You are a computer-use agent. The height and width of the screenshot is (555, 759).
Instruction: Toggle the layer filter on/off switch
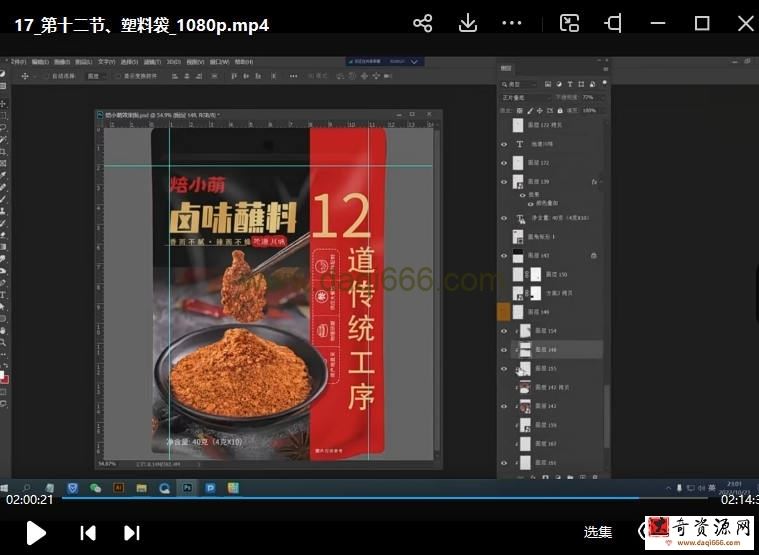tap(604, 84)
